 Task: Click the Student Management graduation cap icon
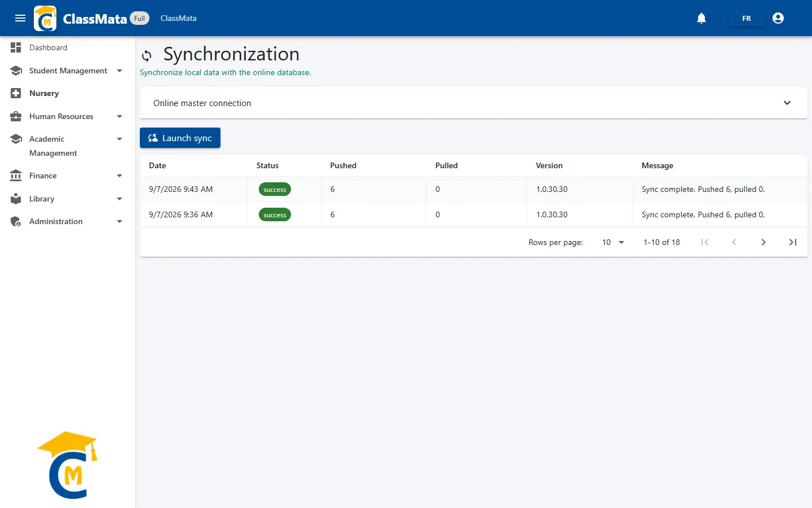[16, 71]
